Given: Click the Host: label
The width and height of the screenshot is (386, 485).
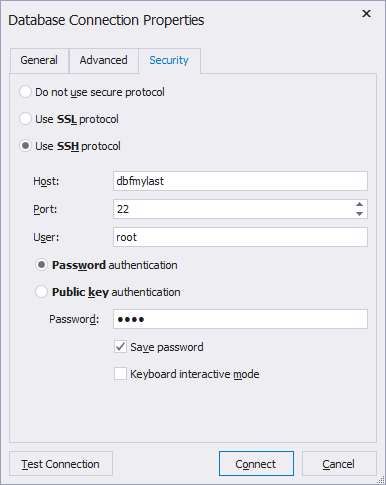Looking at the screenshot, I should coord(46,181).
